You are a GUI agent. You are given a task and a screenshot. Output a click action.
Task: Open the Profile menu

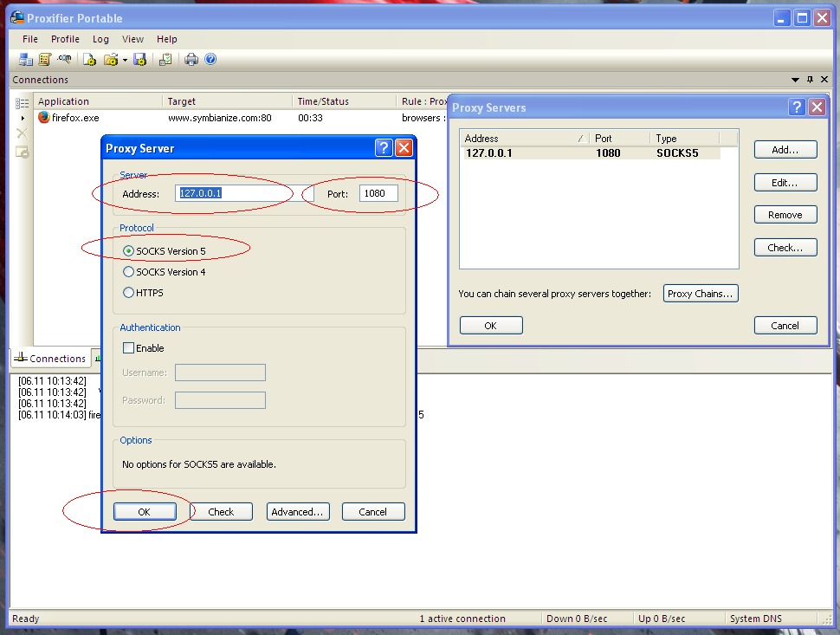click(65, 39)
